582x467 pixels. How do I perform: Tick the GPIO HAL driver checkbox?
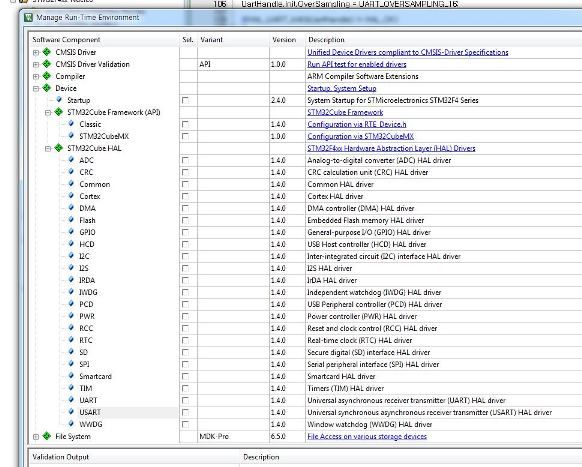185,232
